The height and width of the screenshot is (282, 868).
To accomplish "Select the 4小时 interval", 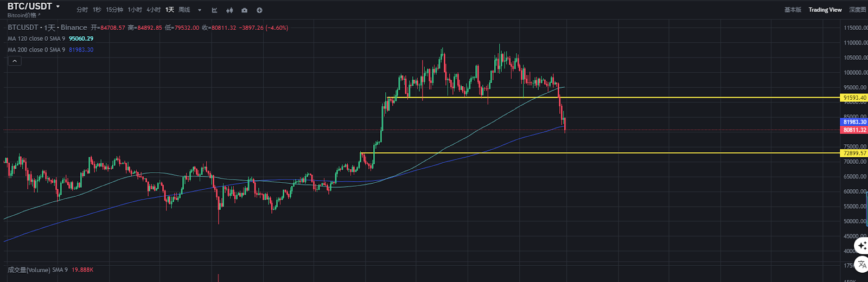I will click(x=153, y=10).
